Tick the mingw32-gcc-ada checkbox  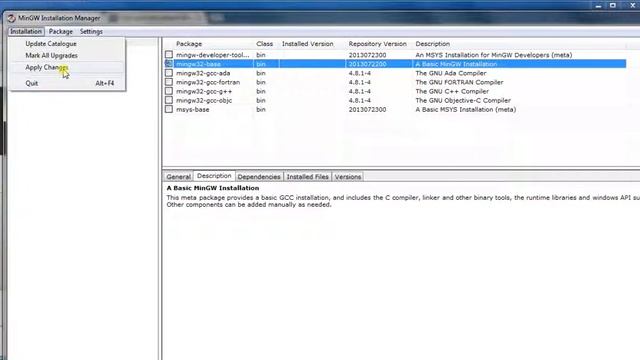(169, 73)
